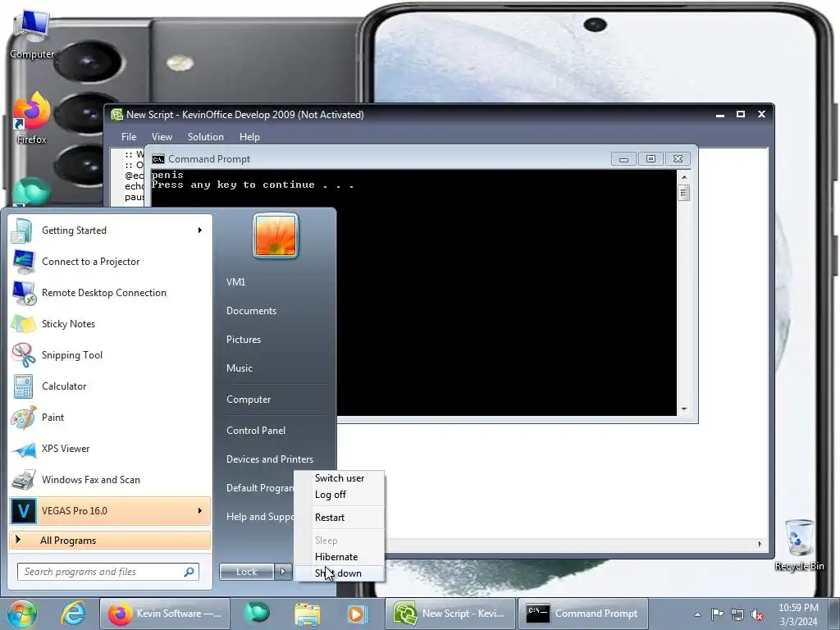Expand VEGAS Pro 16.0 recent items arrow

coord(200,510)
